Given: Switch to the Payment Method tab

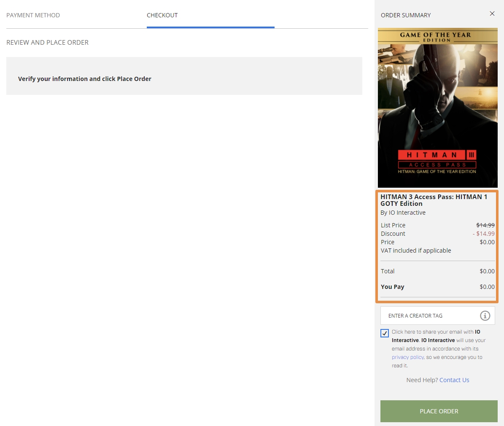Looking at the screenshot, I should point(33,15).
